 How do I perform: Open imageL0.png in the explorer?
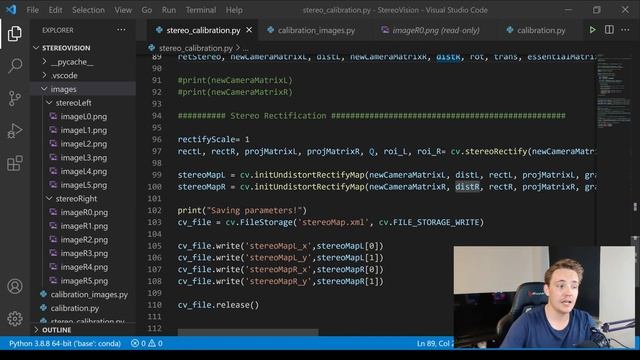pyautogui.click(x=84, y=116)
